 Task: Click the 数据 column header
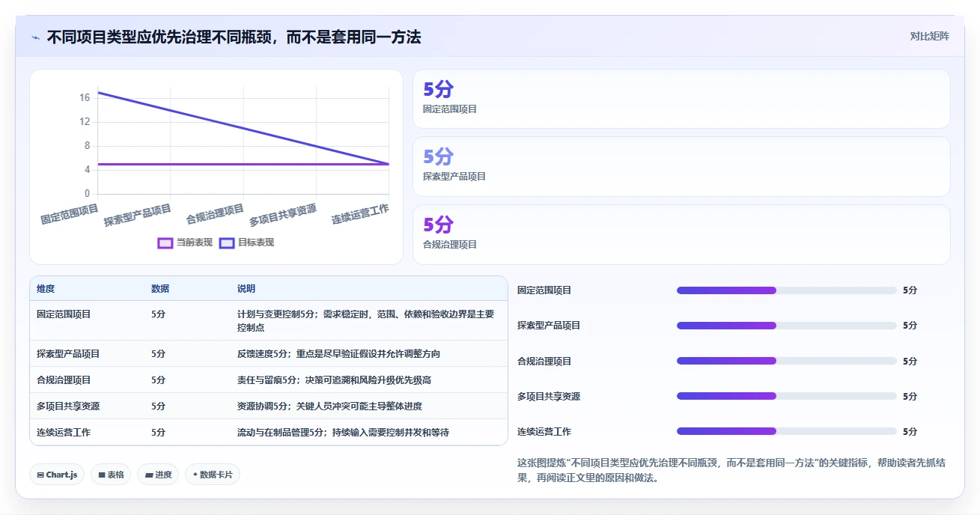click(160, 289)
